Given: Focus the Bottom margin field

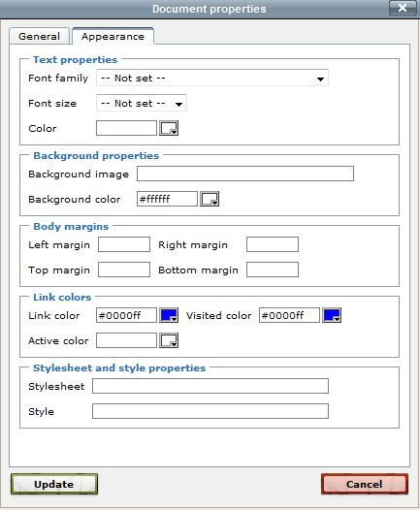Looking at the screenshot, I should click(273, 270).
